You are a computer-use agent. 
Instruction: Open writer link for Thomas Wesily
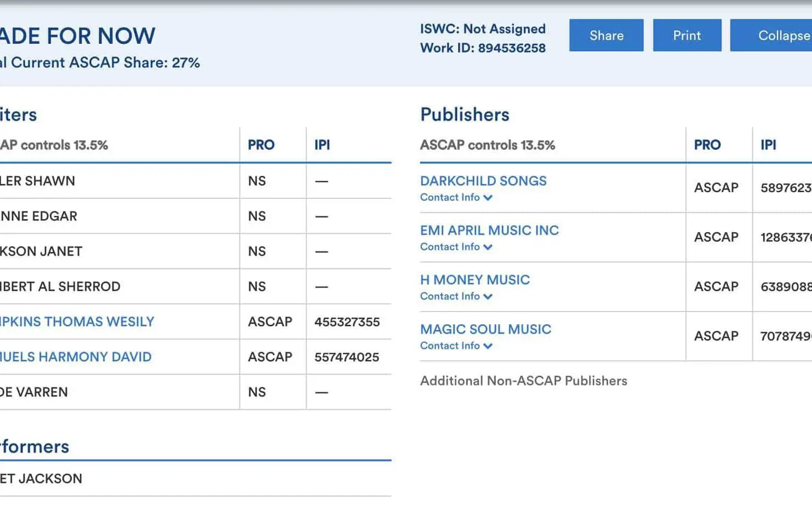pyautogui.click(x=77, y=321)
